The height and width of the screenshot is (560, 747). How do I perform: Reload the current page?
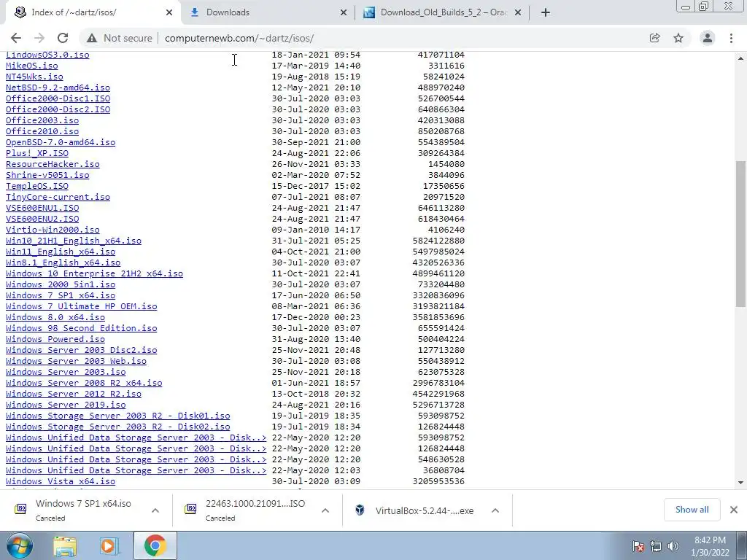tap(63, 38)
